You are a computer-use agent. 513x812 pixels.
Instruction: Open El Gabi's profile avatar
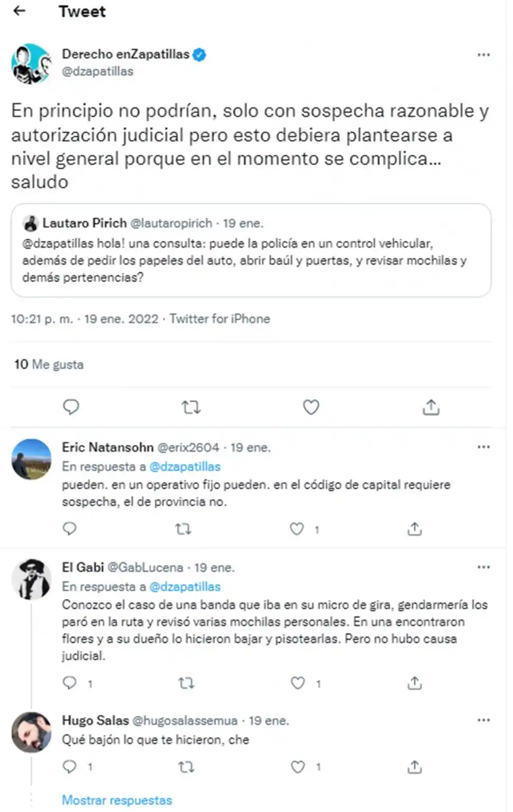tap(31, 579)
